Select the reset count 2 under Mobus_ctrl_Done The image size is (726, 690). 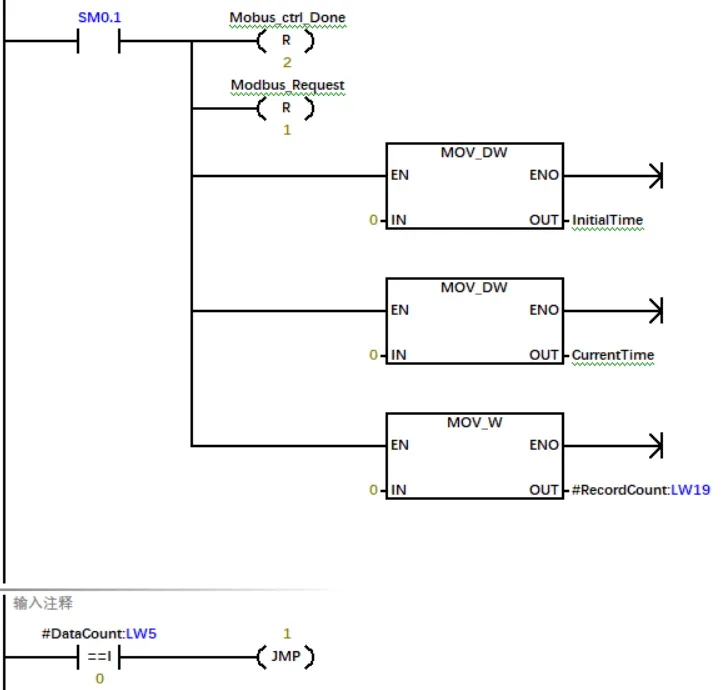287,62
